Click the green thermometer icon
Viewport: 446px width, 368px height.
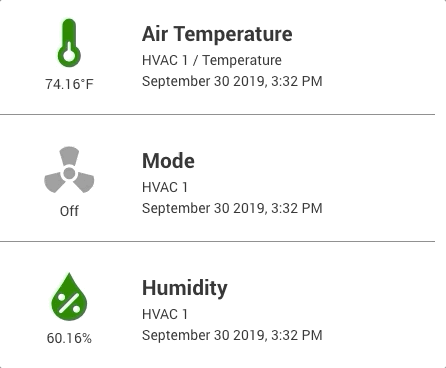pyautogui.click(x=69, y=43)
